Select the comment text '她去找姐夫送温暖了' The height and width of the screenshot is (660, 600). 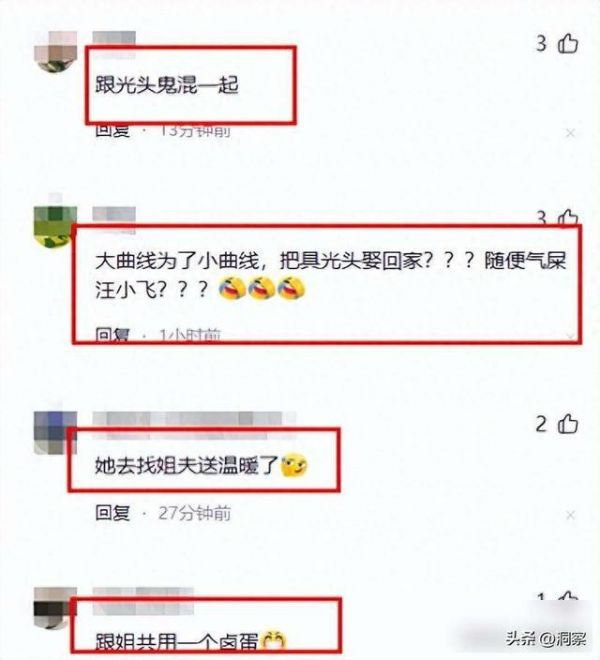[187, 466]
